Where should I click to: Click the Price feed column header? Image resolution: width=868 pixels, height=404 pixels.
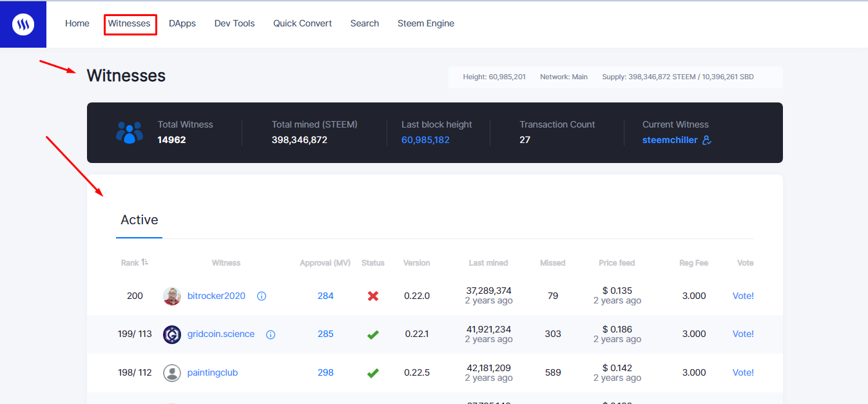617,263
